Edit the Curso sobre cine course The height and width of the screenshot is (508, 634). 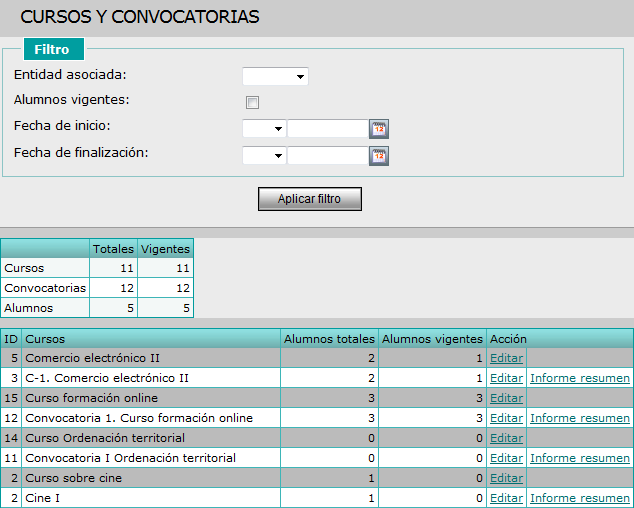coord(506,478)
